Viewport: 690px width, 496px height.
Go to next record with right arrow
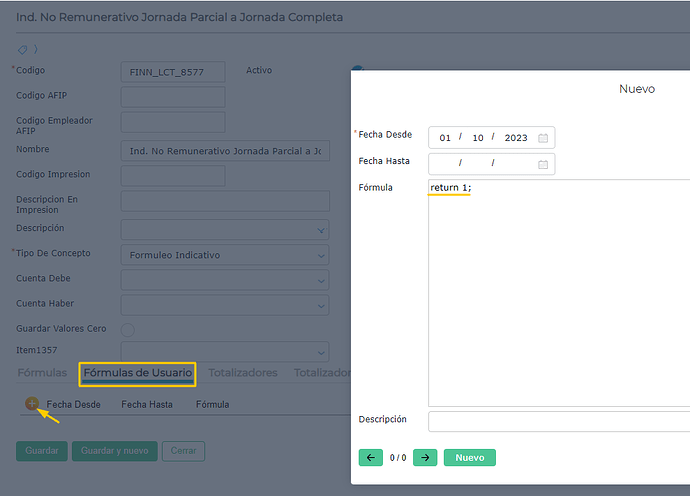point(424,457)
